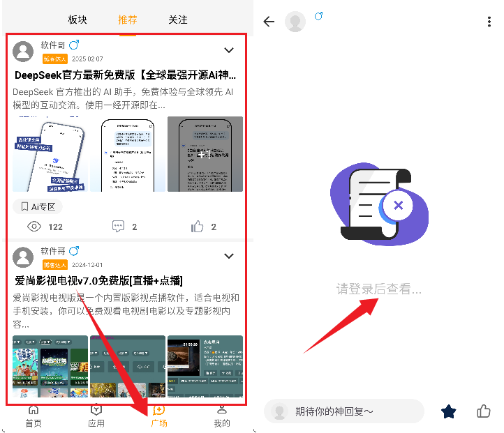Image resolution: width=504 pixels, height=433 pixels.
Task: Open author avatar in detail page header
Action: tap(295, 22)
